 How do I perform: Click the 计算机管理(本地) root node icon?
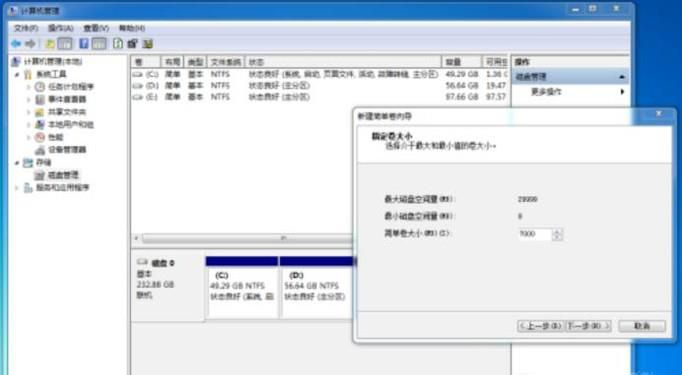(15, 61)
